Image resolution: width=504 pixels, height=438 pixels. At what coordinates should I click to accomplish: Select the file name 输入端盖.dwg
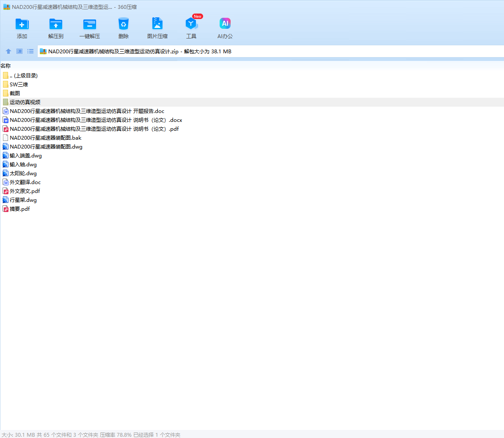pos(26,156)
